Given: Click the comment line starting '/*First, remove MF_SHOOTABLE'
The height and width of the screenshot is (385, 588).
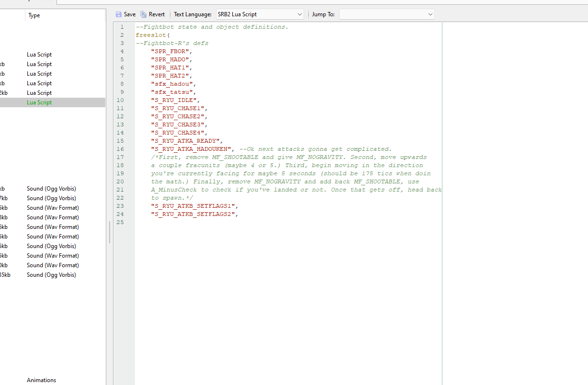Looking at the screenshot, I should [289, 157].
